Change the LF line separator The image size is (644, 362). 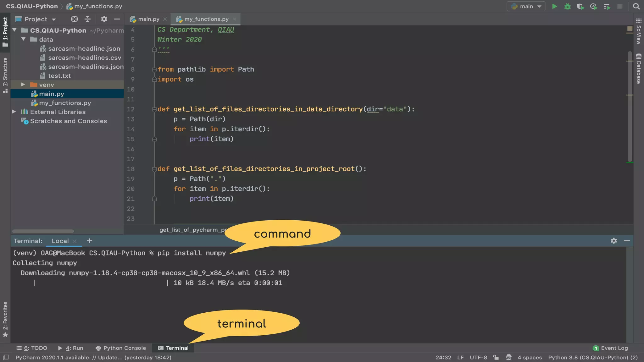pos(460,358)
